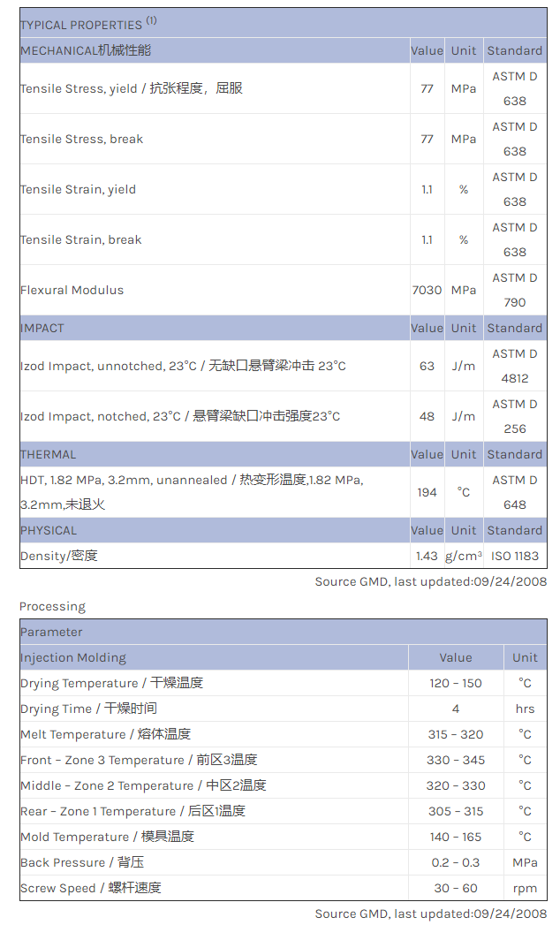Click the Tensile Stress, yield row label

[131, 88]
